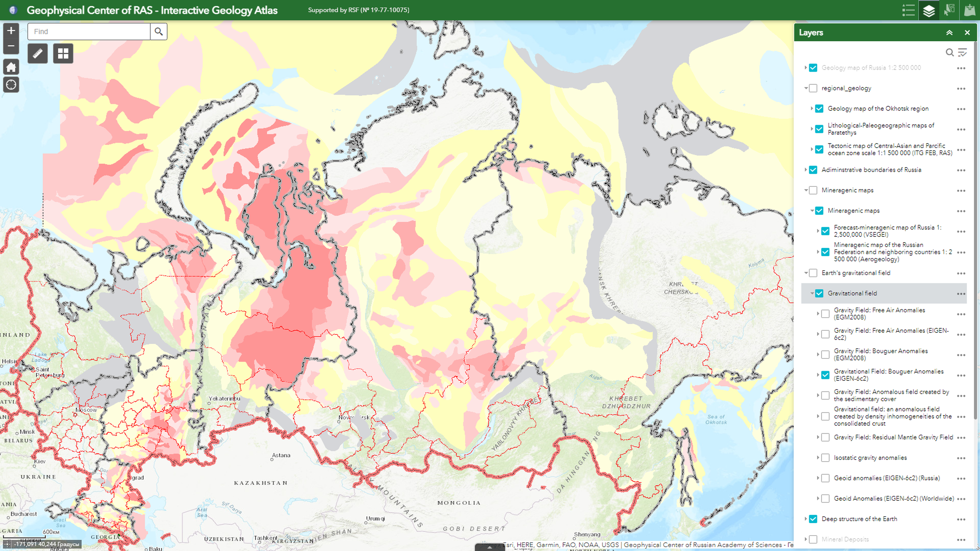The image size is (980, 551).
Task: Open options for Geology map of Russia
Action: [x=961, y=68]
